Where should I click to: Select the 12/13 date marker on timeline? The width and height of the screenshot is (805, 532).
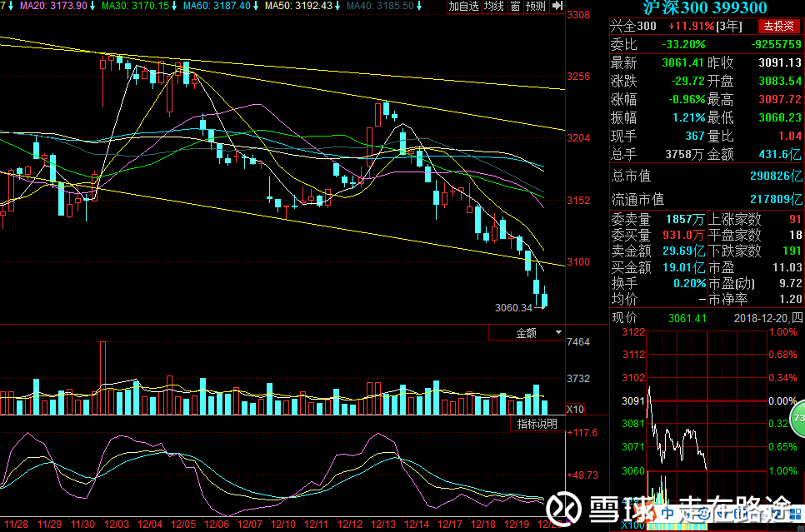point(383,525)
